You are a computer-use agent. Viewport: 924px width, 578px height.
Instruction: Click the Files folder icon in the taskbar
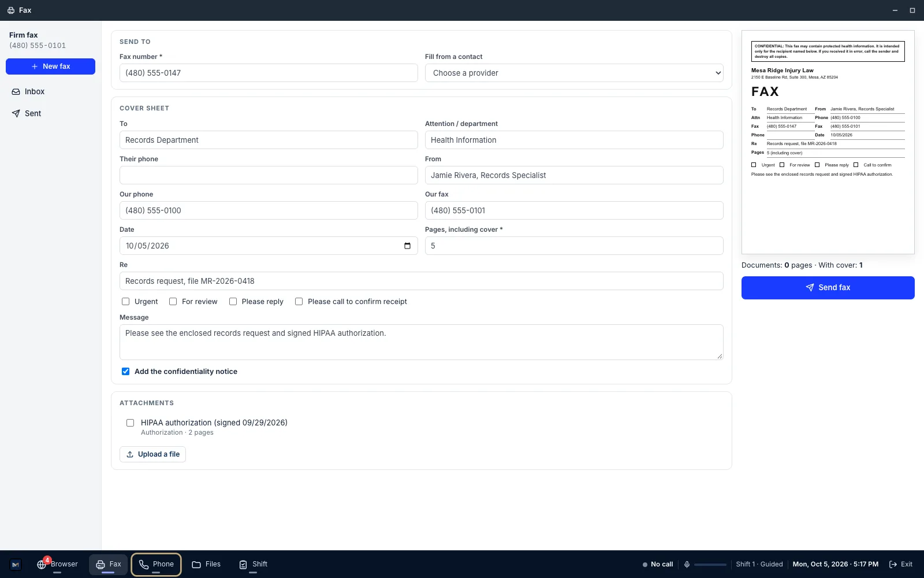coord(196,565)
